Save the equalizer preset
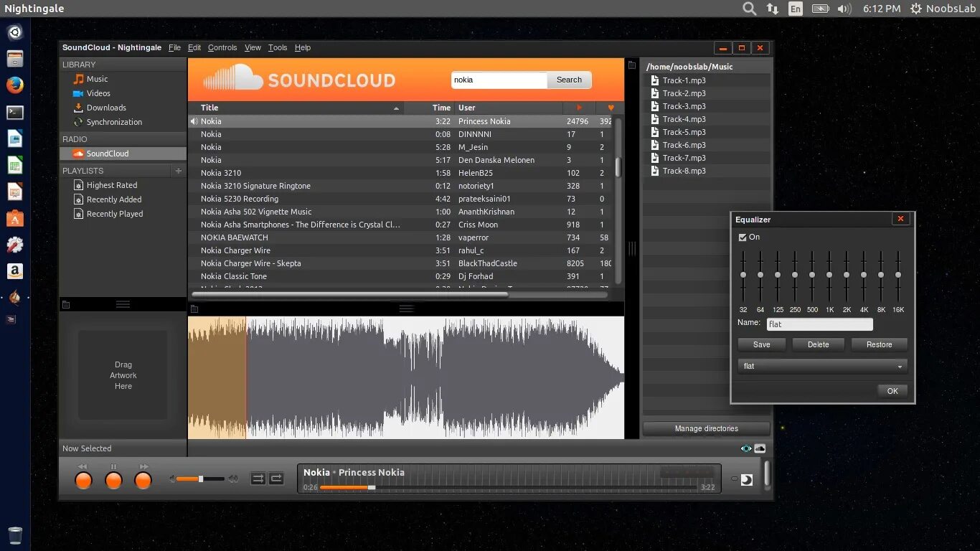The height and width of the screenshot is (551, 980). 762,344
